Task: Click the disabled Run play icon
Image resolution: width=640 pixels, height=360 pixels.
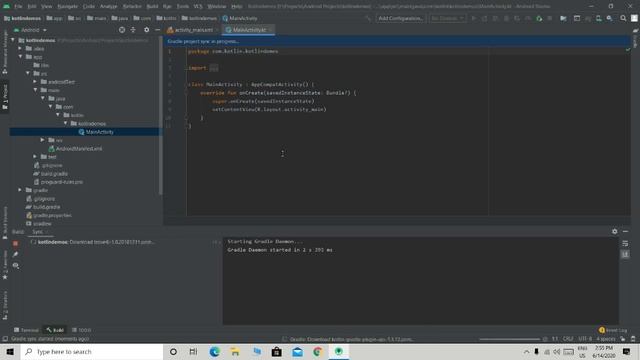Action: click(474, 18)
